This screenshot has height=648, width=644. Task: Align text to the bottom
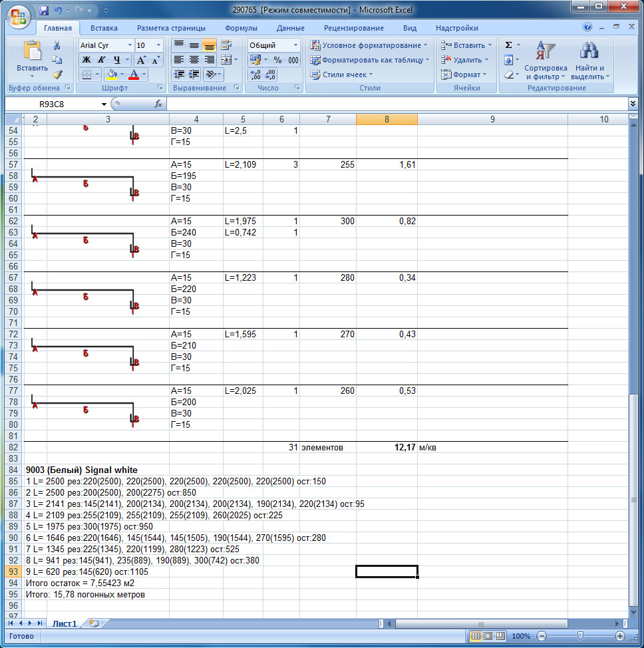tap(209, 45)
